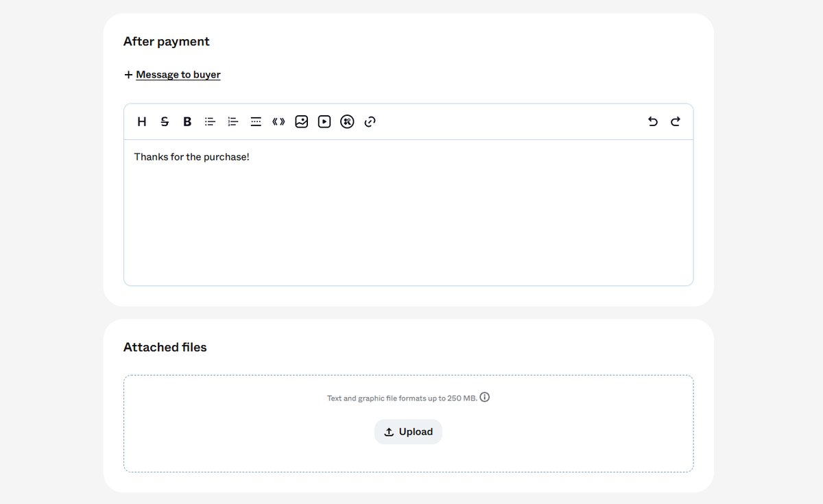Toggle bold formatting in the editor

187,122
